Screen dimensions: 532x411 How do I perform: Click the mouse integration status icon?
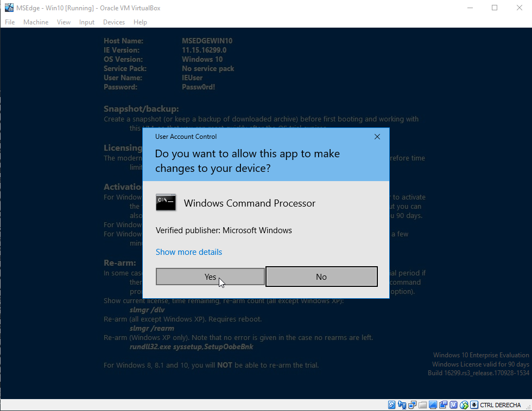(x=464, y=405)
